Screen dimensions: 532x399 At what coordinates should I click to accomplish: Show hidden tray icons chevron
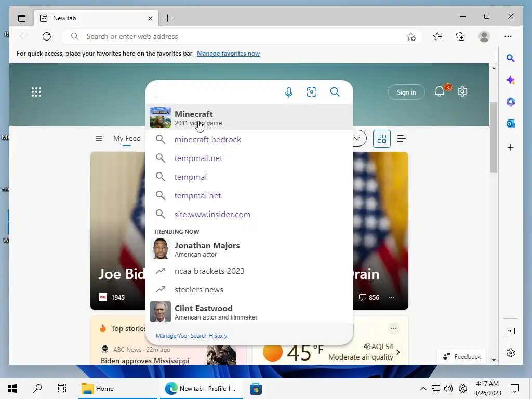click(x=423, y=389)
